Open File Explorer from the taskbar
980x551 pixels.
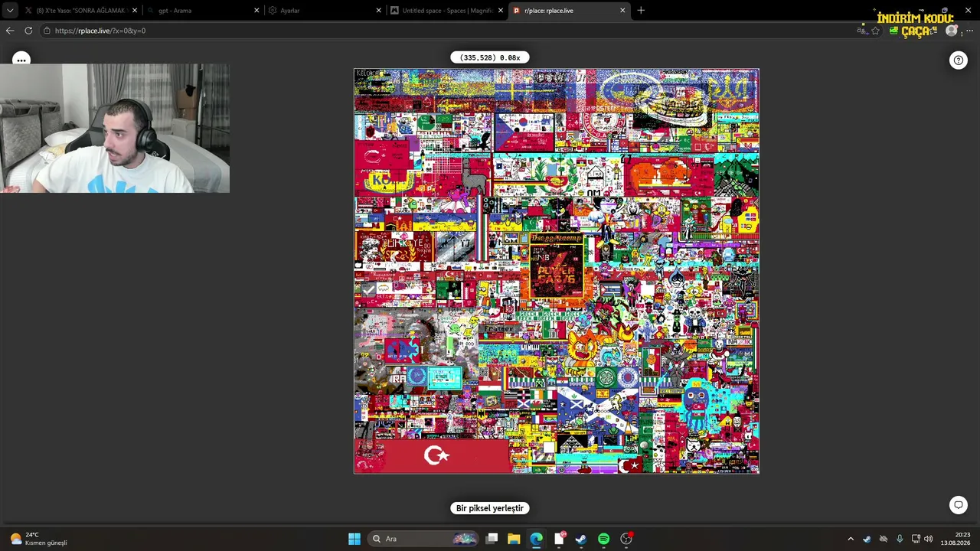click(514, 539)
